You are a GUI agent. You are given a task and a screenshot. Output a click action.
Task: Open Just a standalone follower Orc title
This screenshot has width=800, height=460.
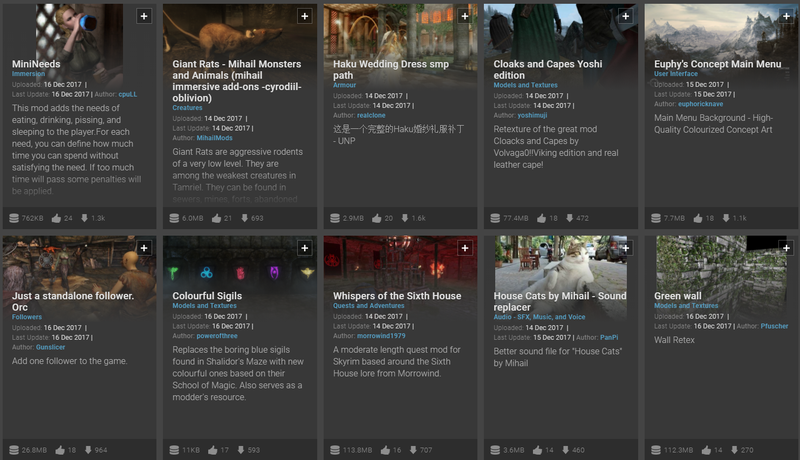tap(73, 301)
